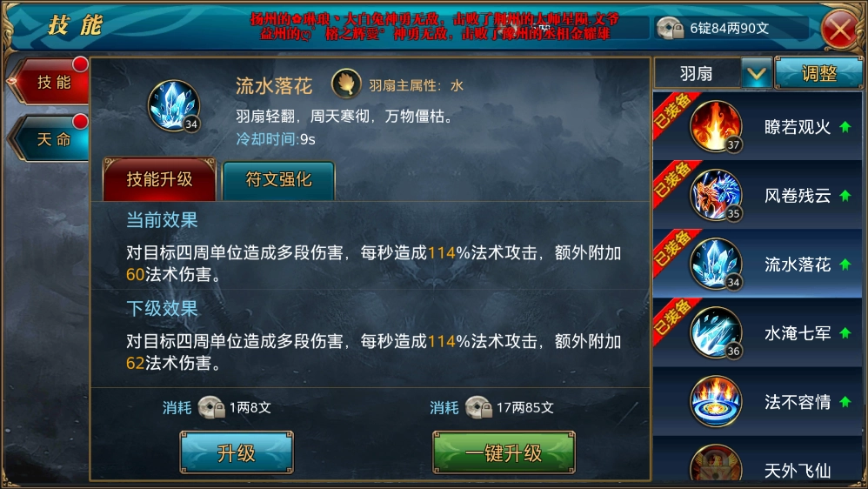The image size is (868, 489).
Task: Select the 法不容情 flame ring icon
Action: [x=716, y=401]
